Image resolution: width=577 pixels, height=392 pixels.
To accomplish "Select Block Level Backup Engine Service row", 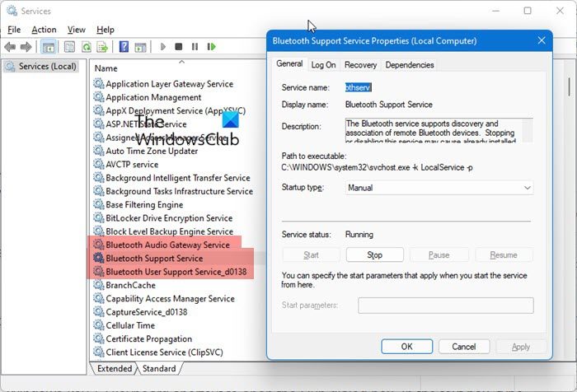I will click(x=163, y=231).
